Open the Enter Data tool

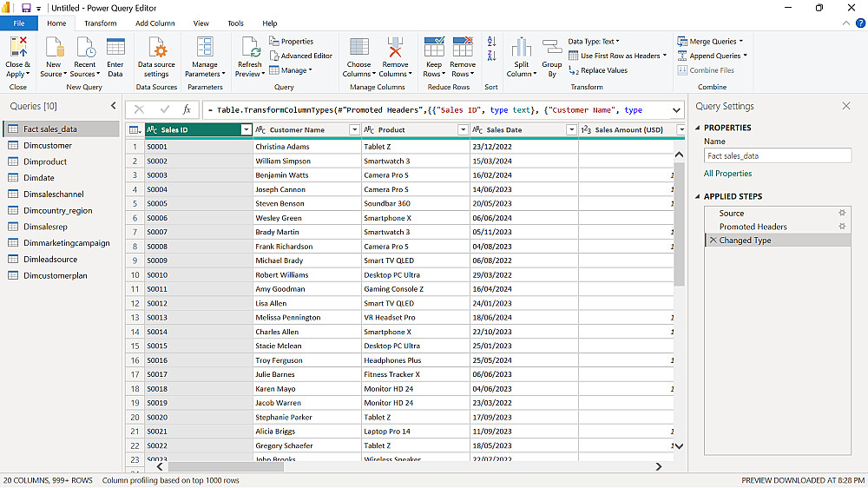tap(115, 48)
